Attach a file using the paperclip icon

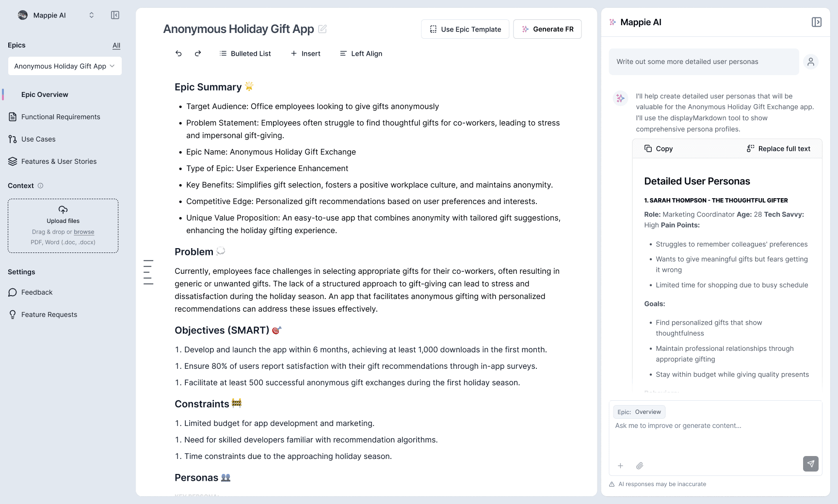click(x=640, y=466)
